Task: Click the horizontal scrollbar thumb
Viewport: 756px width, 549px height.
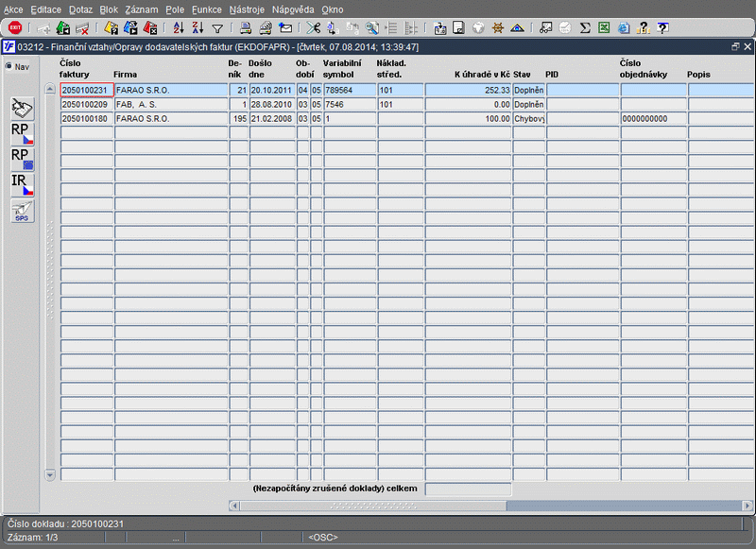Action: [373, 506]
